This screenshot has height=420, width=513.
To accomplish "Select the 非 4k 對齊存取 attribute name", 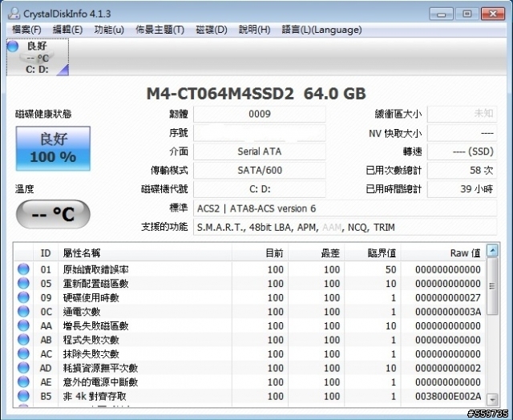I will tap(95, 396).
